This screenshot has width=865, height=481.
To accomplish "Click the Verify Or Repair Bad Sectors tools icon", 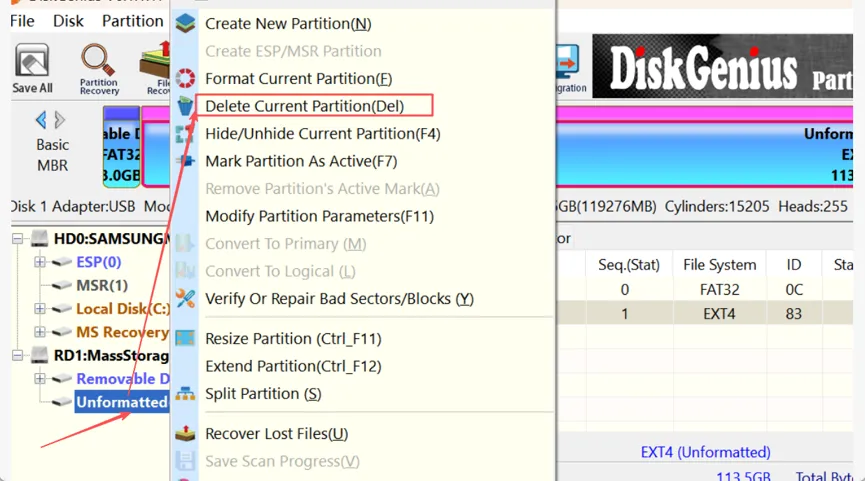I will pyautogui.click(x=185, y=298).
